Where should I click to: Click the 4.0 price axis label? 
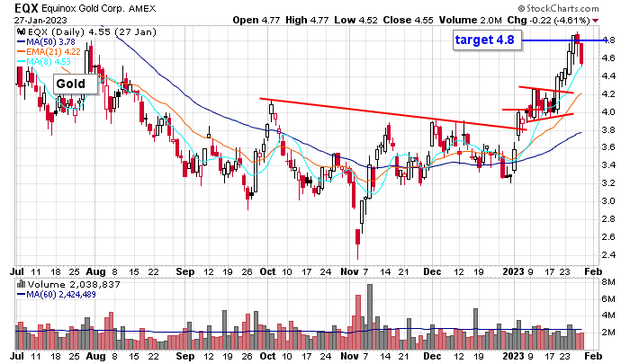pos(609,112)
